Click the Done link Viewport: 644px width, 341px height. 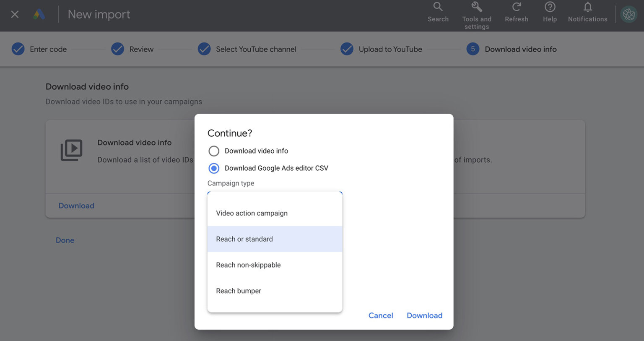click(x=65, y=240)
